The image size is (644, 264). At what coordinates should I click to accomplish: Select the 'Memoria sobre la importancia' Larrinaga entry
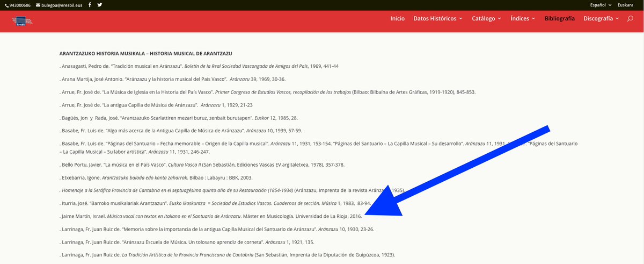tap(217, 229)
